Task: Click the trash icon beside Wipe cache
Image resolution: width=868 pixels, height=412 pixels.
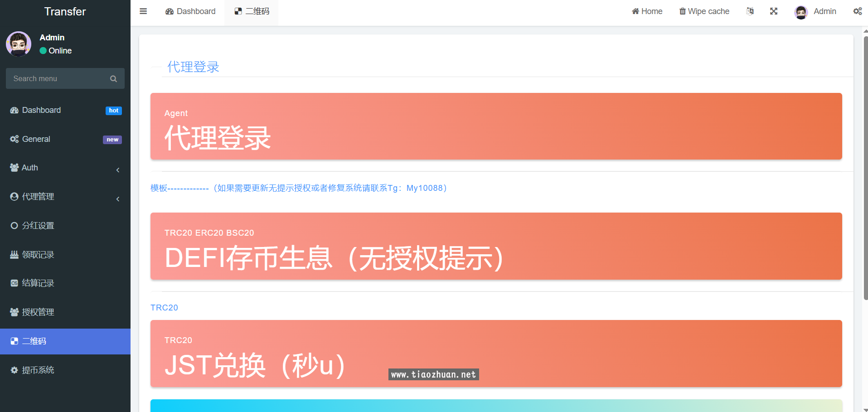Action: point(682,11)
